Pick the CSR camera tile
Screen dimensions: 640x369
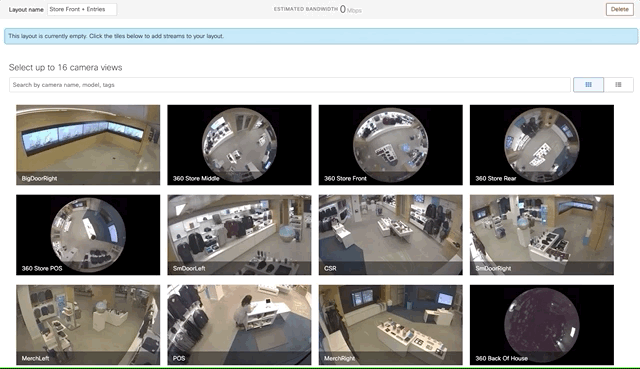tap(391, 235)
